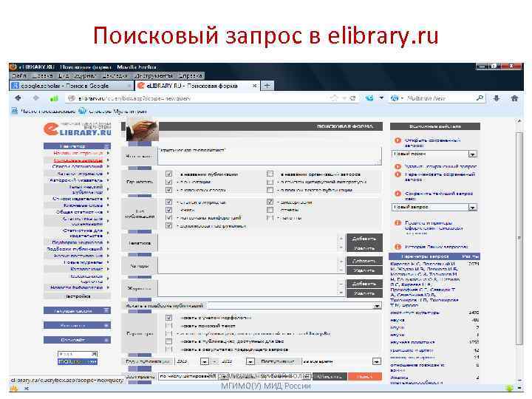Open the Правка menu
Viewport: 532px width, 399px height.
pyautogui.click(x=42, y=75)
